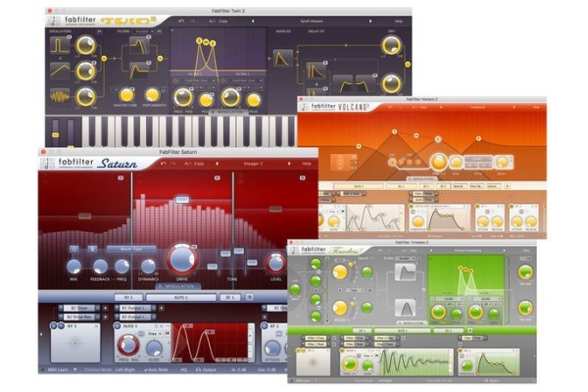This screenshot has width=588, height=392.
Task: Click Saturn's Level knob
Action: click(x=275, y=264)
